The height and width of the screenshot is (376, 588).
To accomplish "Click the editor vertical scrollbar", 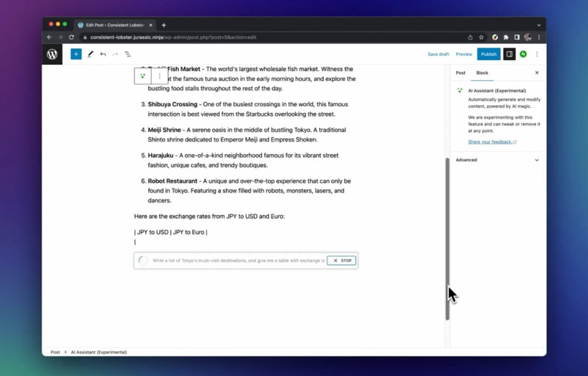I will click(447, 239).
